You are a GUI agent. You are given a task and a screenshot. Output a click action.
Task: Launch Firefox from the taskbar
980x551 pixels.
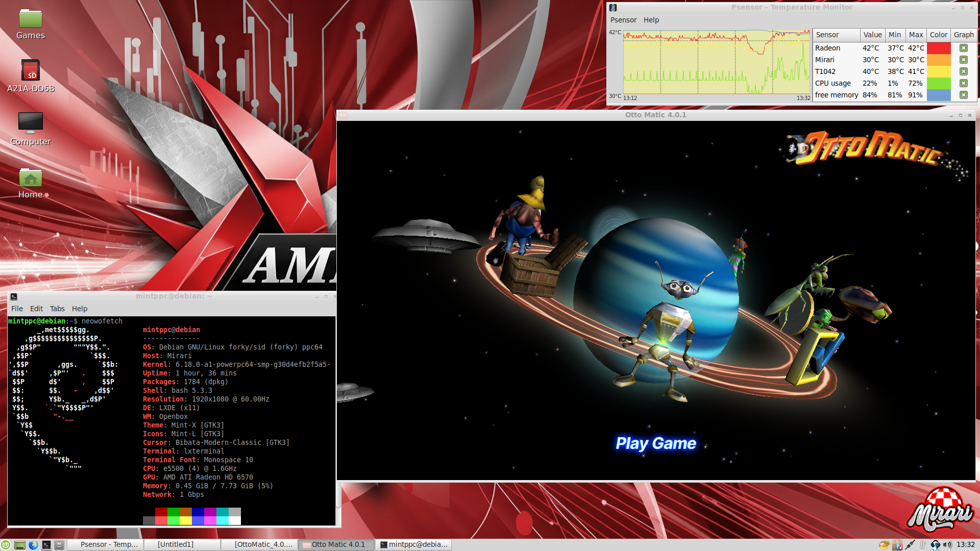coord(33,545)
